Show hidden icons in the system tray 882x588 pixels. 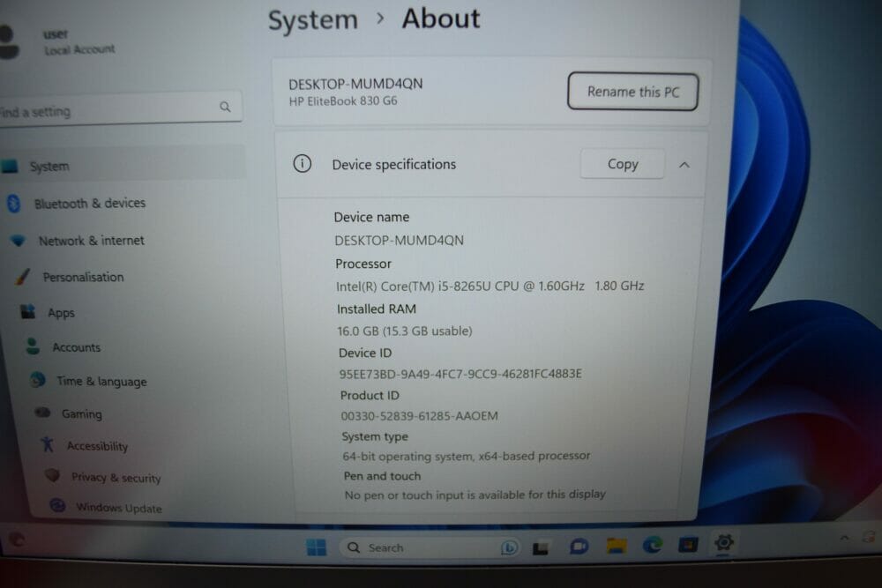click(x=844, y=539)
